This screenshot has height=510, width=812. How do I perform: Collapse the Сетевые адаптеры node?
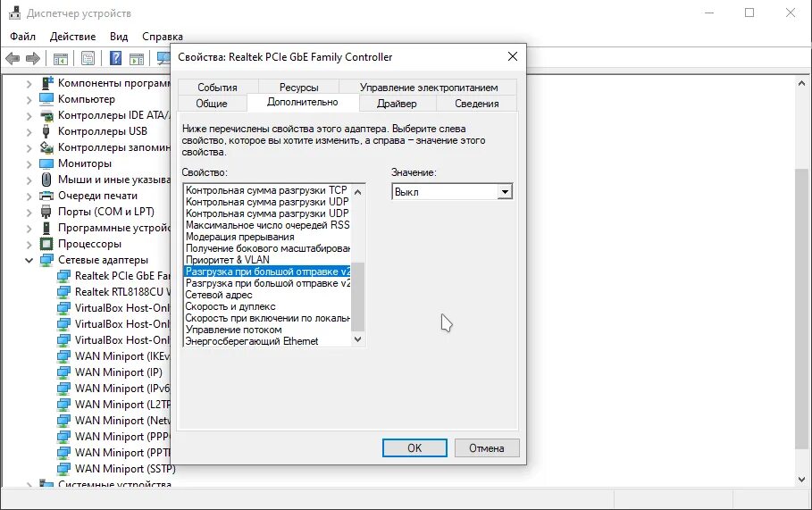(29, 260)
